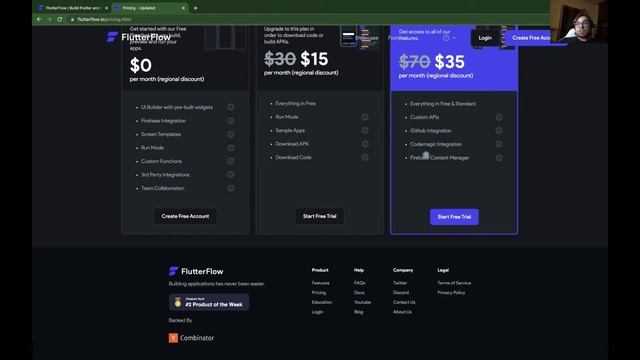Switch to the FlutterFlow Build Flutter tab
640x360 pixels.
[73, 8]
